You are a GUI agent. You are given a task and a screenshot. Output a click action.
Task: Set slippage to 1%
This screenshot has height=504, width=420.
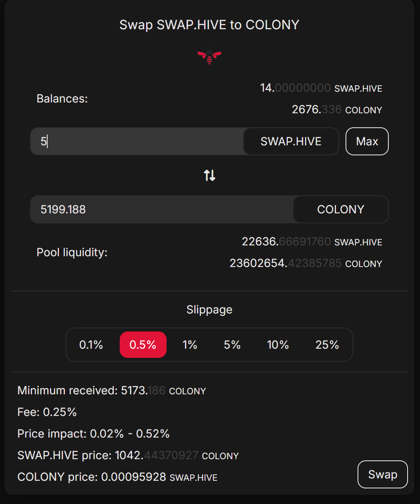[190, 345]
